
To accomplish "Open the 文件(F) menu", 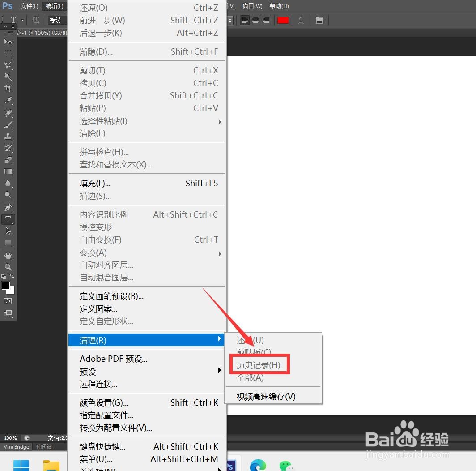I will 29,6.
